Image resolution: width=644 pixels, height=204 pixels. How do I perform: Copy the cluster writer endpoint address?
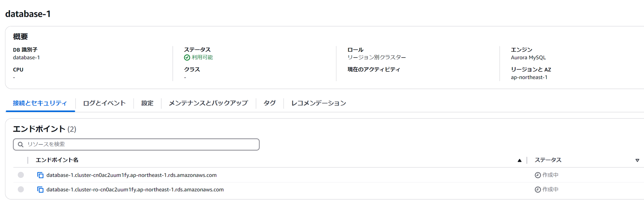(40, 175)
